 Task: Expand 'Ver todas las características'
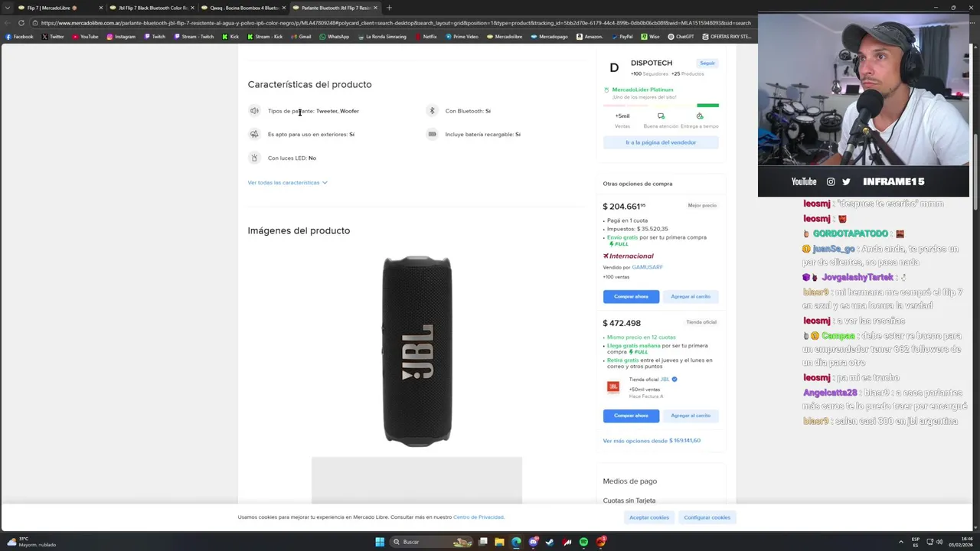287,183
